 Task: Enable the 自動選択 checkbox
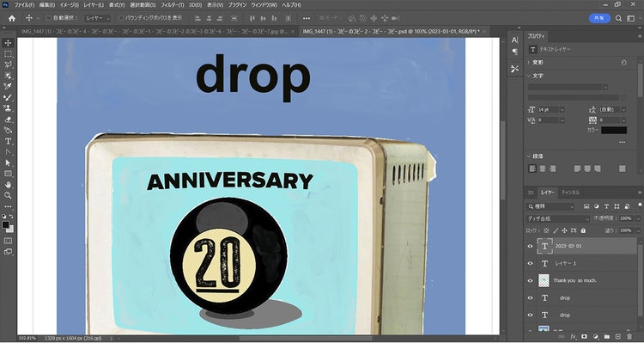point(49,18)
